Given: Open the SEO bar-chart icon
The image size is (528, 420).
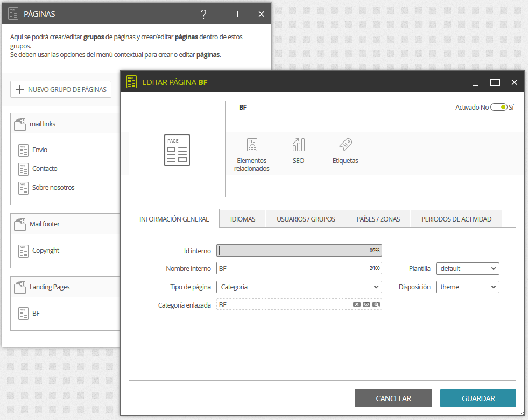Looking at the screenshot, I should point(298,145).
